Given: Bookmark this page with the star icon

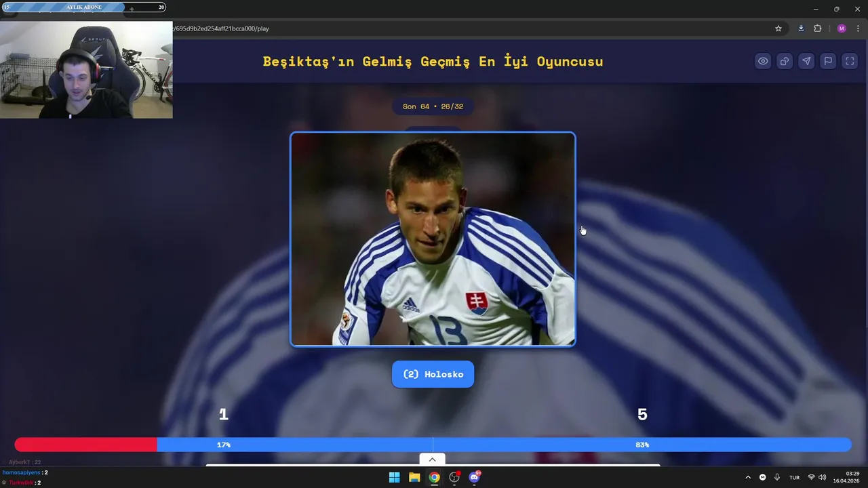Looking at the screenshot, I should (778, 28).
